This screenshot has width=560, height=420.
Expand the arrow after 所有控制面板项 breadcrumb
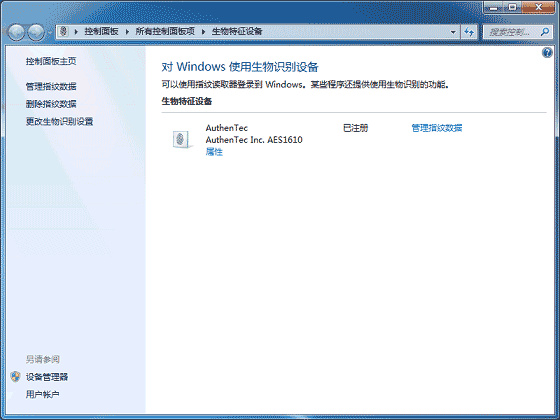pyautogui.click(x=204, y=32)
